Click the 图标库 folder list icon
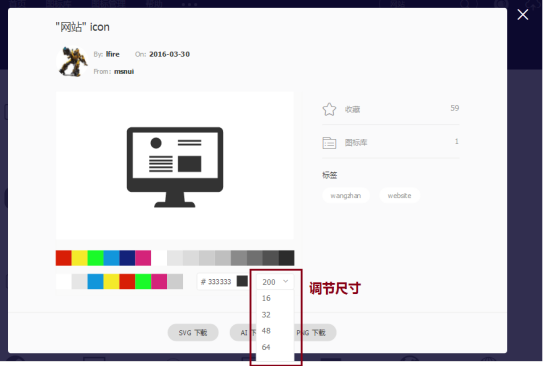The width and height of the screenshot is (554, 367). click(329, 143)
